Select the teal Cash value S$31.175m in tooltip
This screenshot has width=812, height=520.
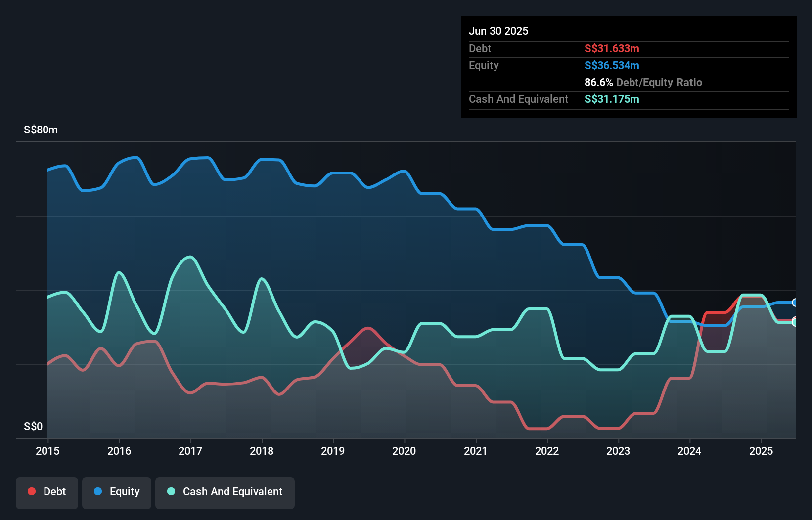612,99
